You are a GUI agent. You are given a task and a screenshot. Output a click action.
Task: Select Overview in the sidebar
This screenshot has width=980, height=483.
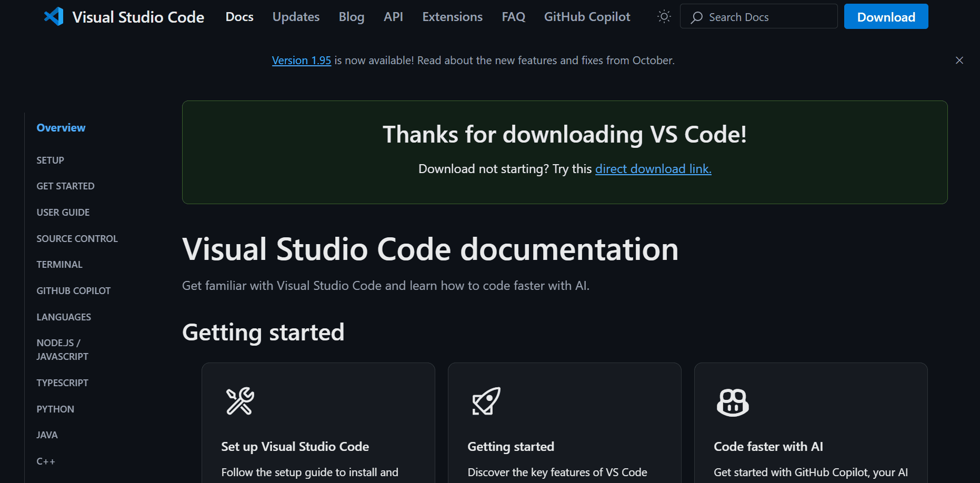(x=61, y=128)
